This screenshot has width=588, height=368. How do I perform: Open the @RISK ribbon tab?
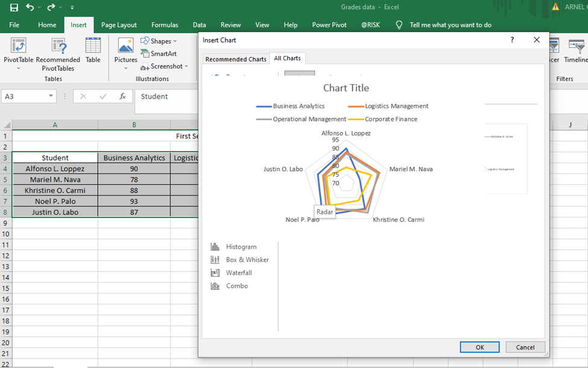(x=370, y=25)
